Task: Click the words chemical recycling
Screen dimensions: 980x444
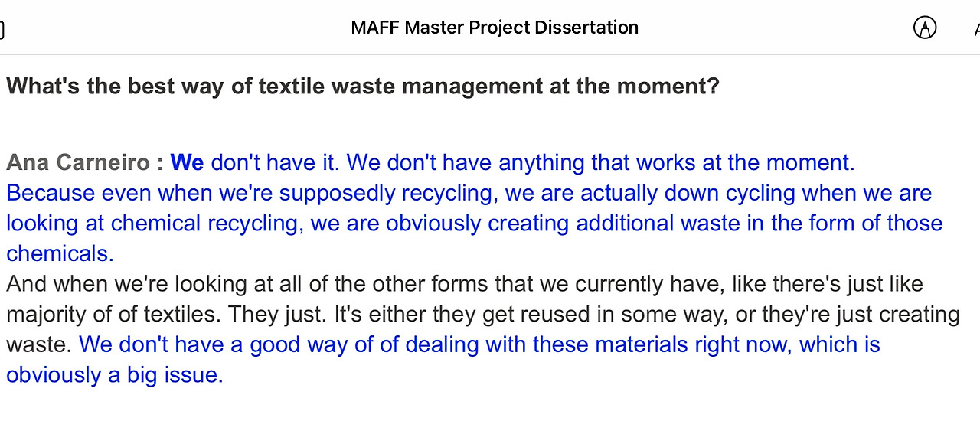Action: tap(204, 224)
